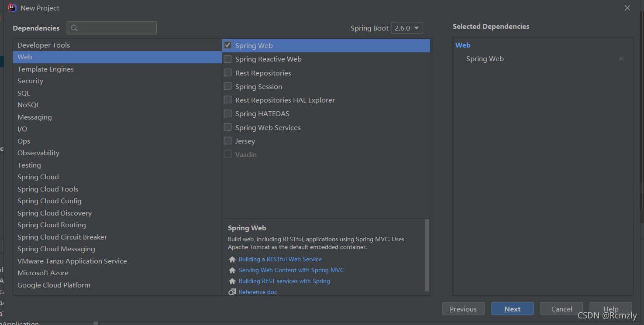
Task: Choose the NoSQL category
Action: 117,105
